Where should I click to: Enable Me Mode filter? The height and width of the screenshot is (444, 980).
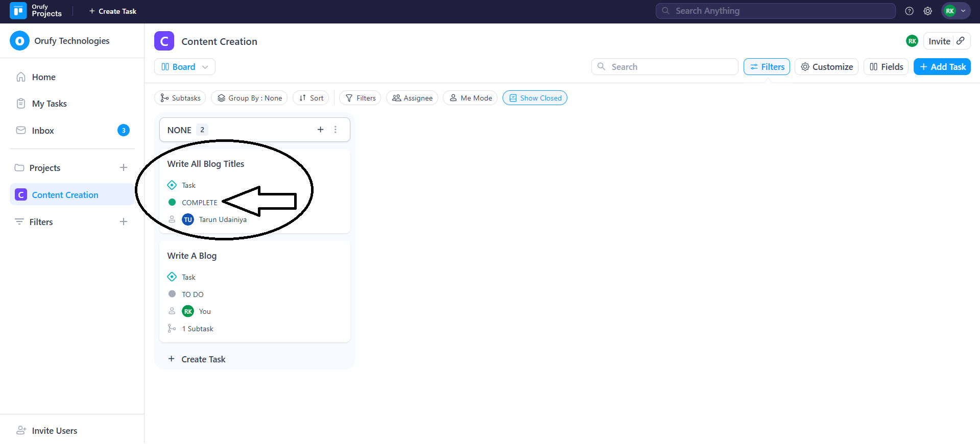[x=470, y=98]
